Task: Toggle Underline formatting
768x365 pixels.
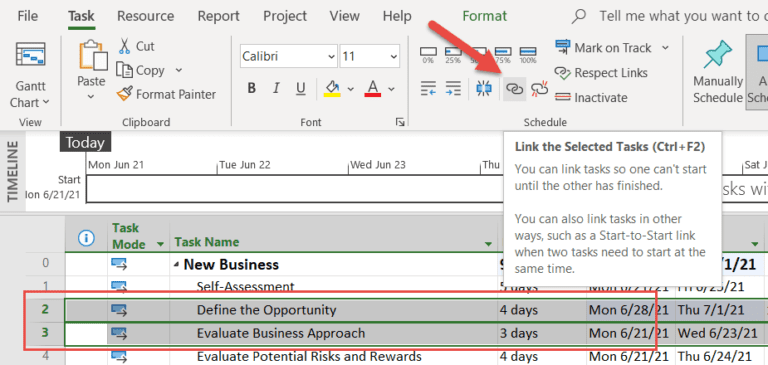Action: (300, 89)
